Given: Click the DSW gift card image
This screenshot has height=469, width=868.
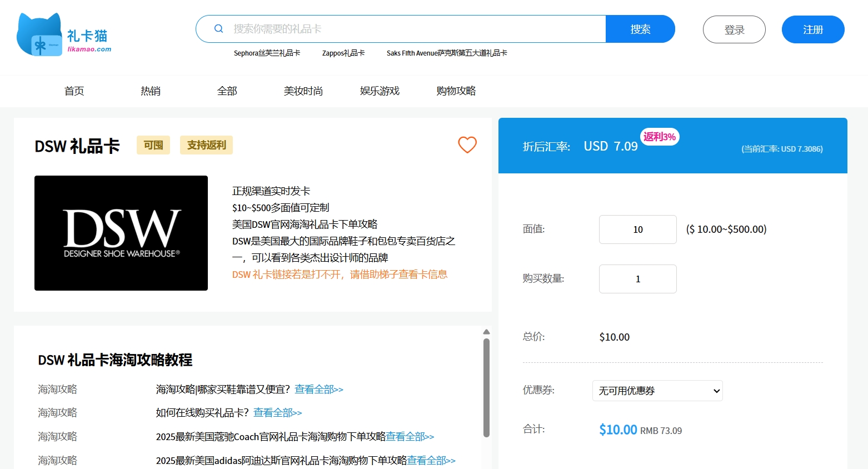Looking at the screenshot, I should [121, 233].
